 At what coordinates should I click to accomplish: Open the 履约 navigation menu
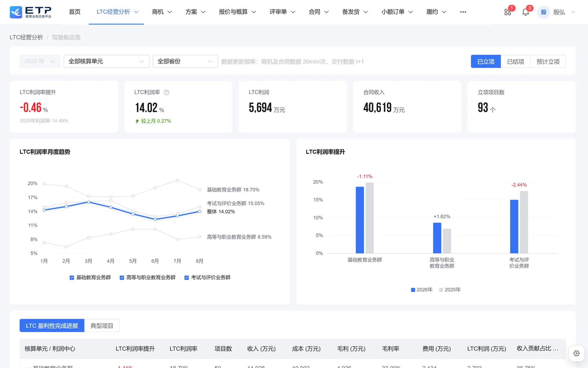436,12
